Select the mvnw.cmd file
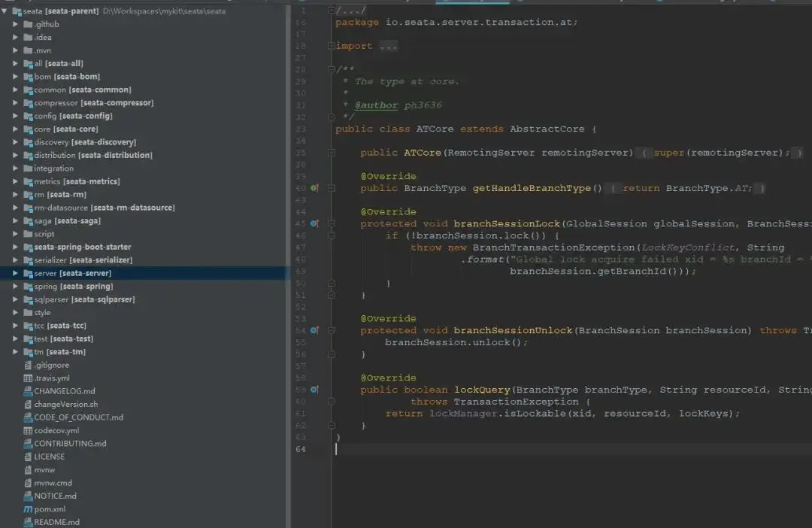This screenshot has width=812, height=528. [53, 483]
